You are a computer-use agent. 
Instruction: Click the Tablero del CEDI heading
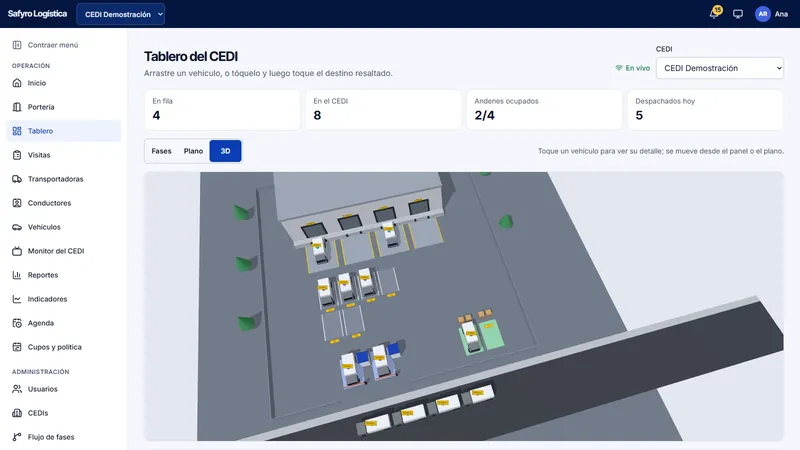tap(191, 56)
